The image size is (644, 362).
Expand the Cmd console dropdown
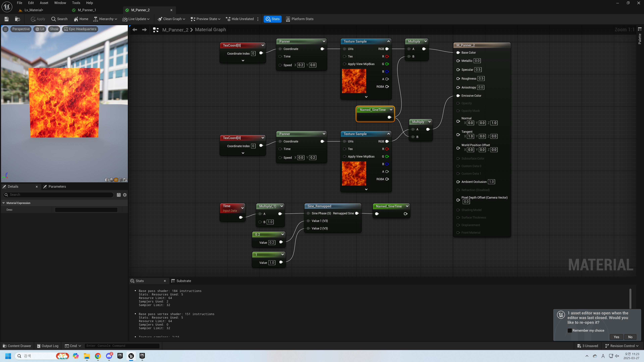pos(73,346)
